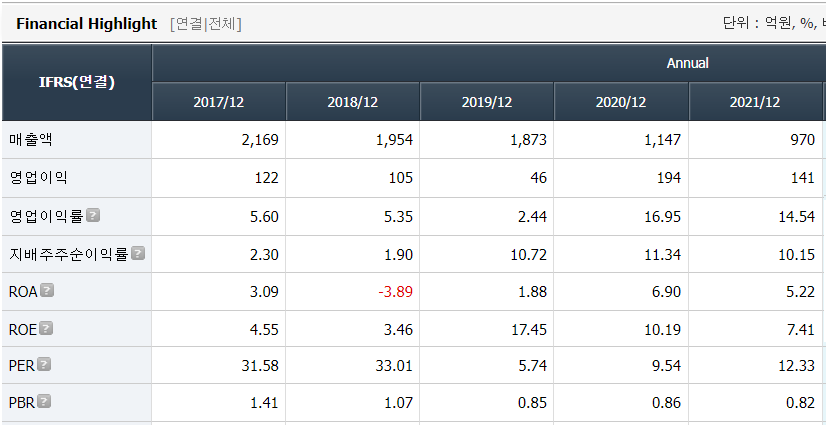This screenshot has width=829, height=425.
Task: Select the PBR row label
Action: tap(22, 403)
